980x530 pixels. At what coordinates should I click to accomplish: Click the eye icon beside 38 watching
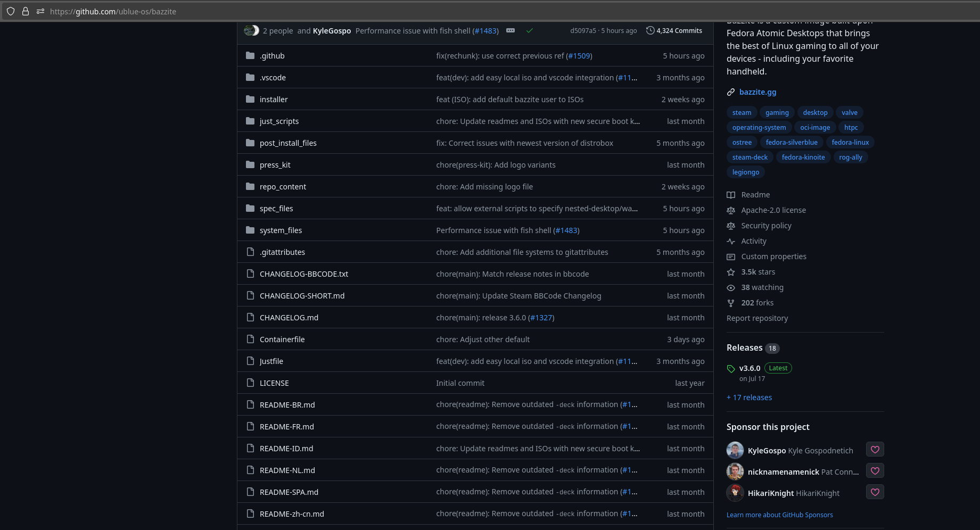[x=731, y=287]
